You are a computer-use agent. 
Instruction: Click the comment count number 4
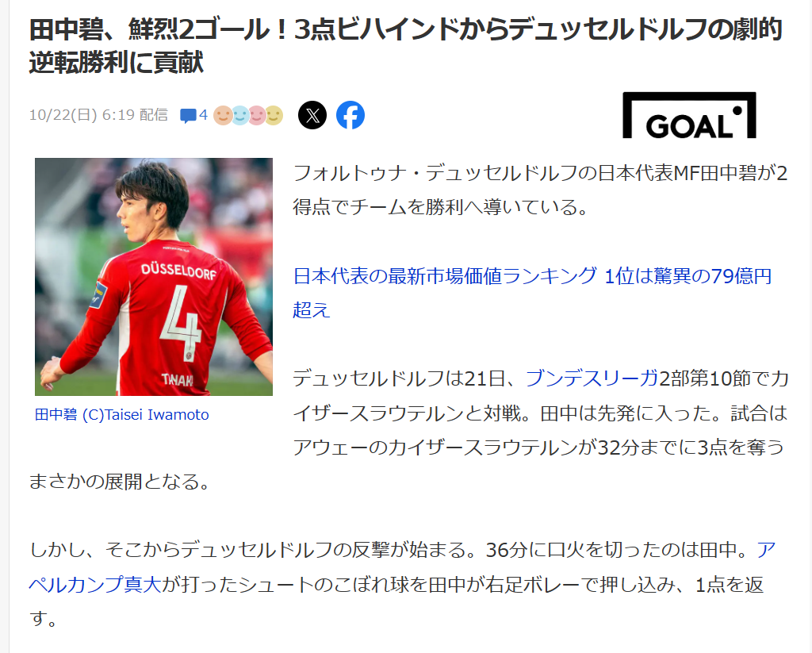(203, 114)
